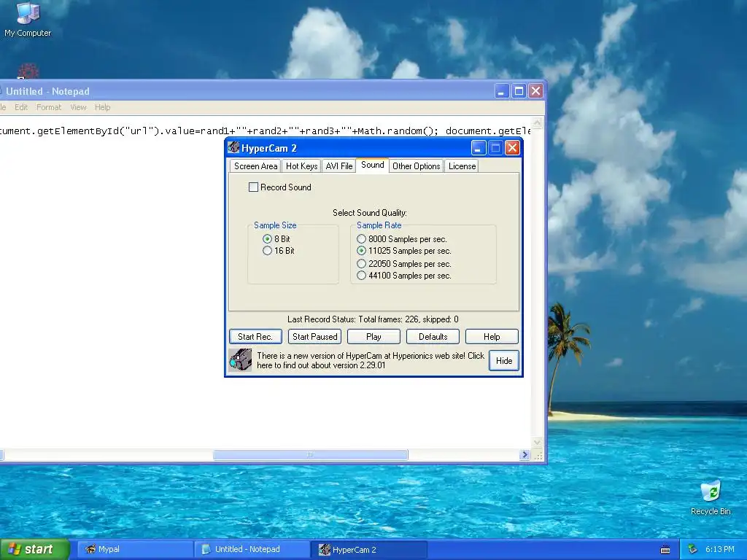Image resolution: width=747 pixels, height=560 pixels.
Task: Minimize the HyperCam 2 window
Action: [x=479, y=148]
